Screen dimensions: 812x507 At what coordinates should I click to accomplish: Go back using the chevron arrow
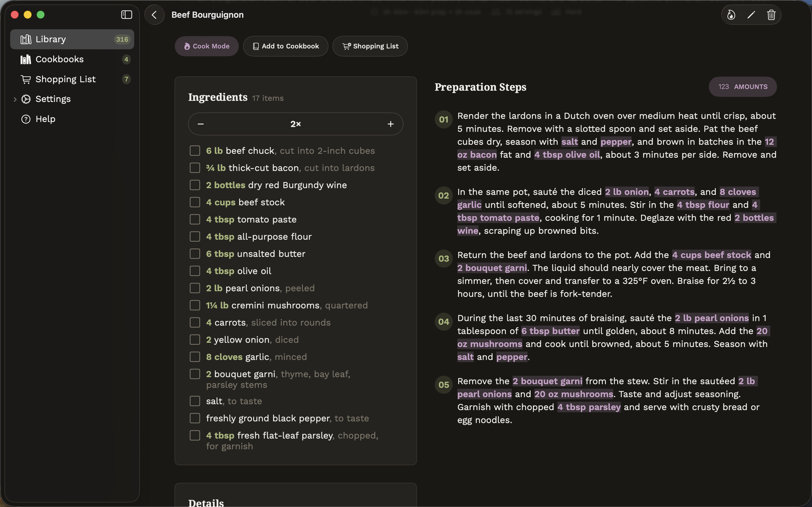(154, 15)
